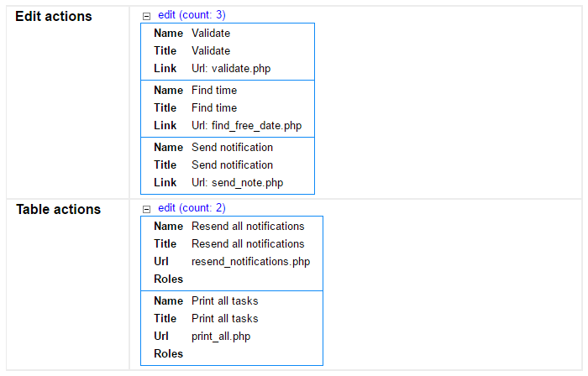Click the Table actions heading
588x376 pixels.
pos(59,209)
